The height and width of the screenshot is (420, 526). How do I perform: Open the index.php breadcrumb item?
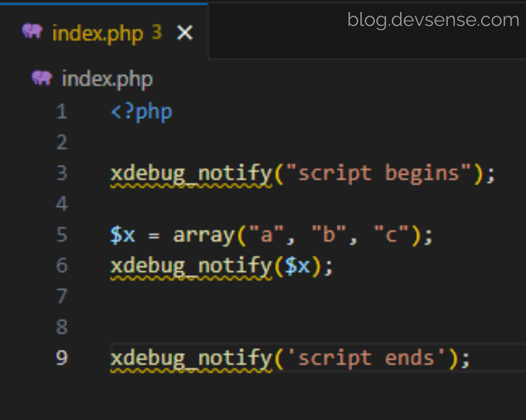[107, 79]
